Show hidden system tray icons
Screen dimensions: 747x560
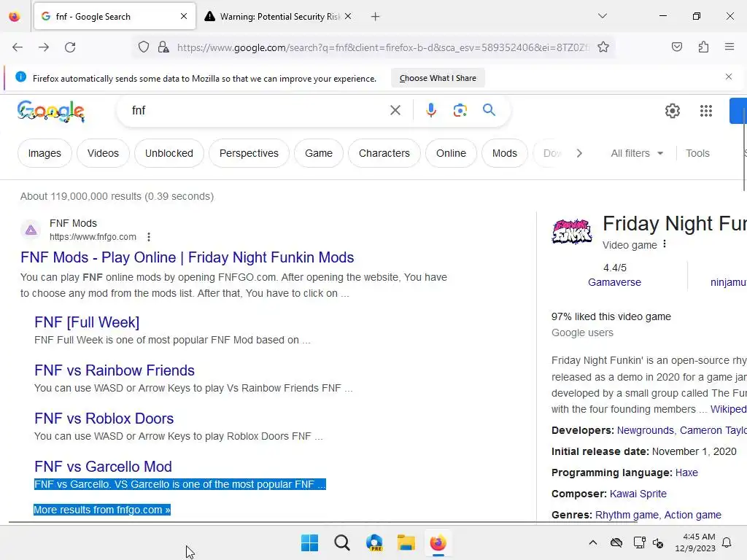[592, 542]
